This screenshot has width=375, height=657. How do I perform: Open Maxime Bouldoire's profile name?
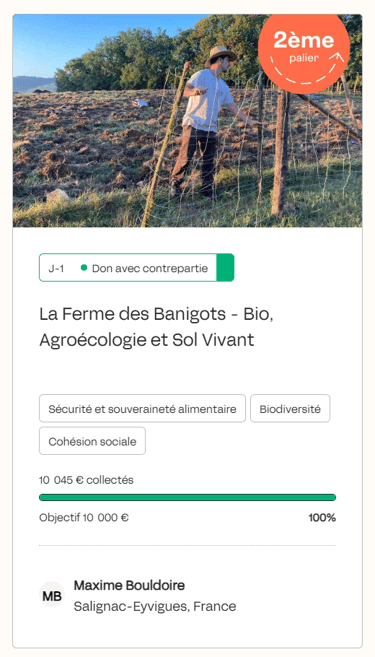pyautogui.click(x=129, y=585)
